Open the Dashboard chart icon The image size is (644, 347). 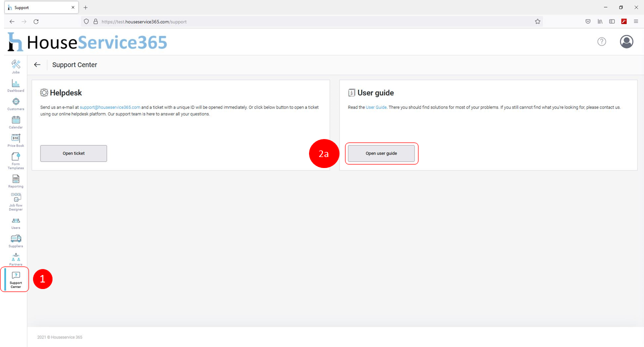tap(15, 83)
